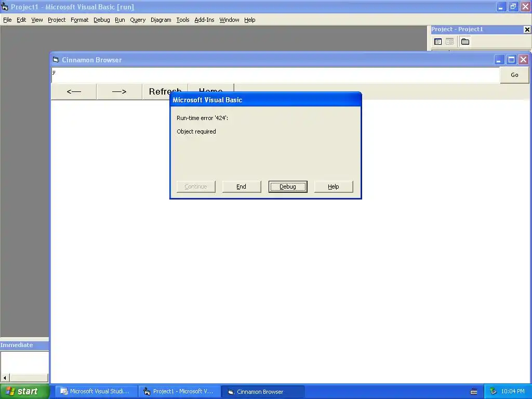Click View Object icon in Project panel

tap(449, 42)
